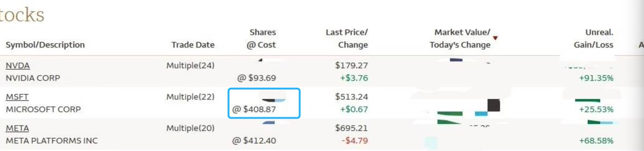
Task: Open the NVDA symbol link
Action: pyautogui.click(x=18, y=65)
